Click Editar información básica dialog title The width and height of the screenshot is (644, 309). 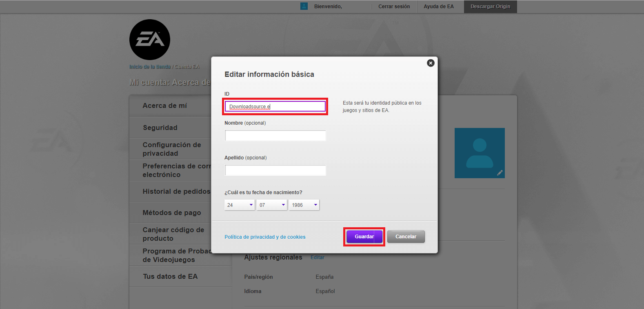[x=269, y=74]
